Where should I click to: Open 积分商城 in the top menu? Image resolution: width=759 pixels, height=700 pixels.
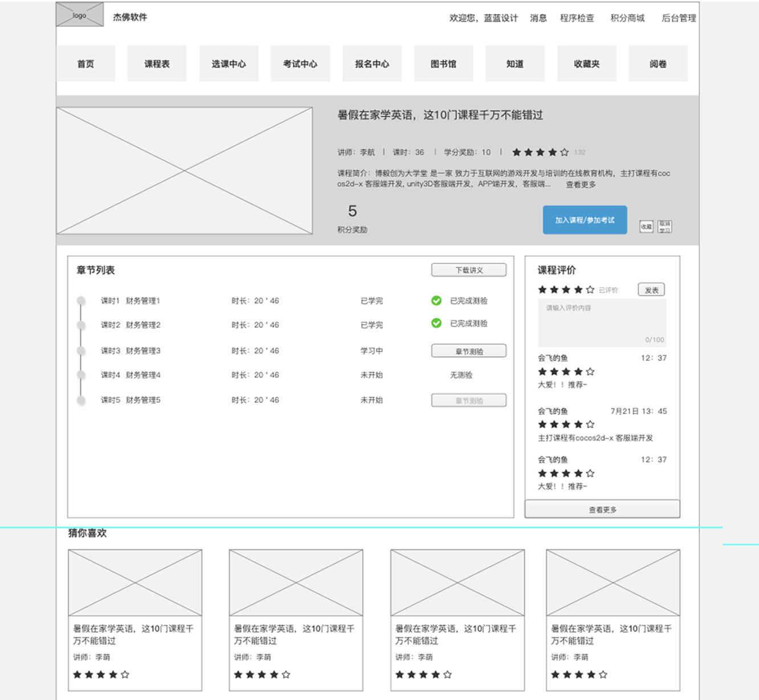(627, 18)
